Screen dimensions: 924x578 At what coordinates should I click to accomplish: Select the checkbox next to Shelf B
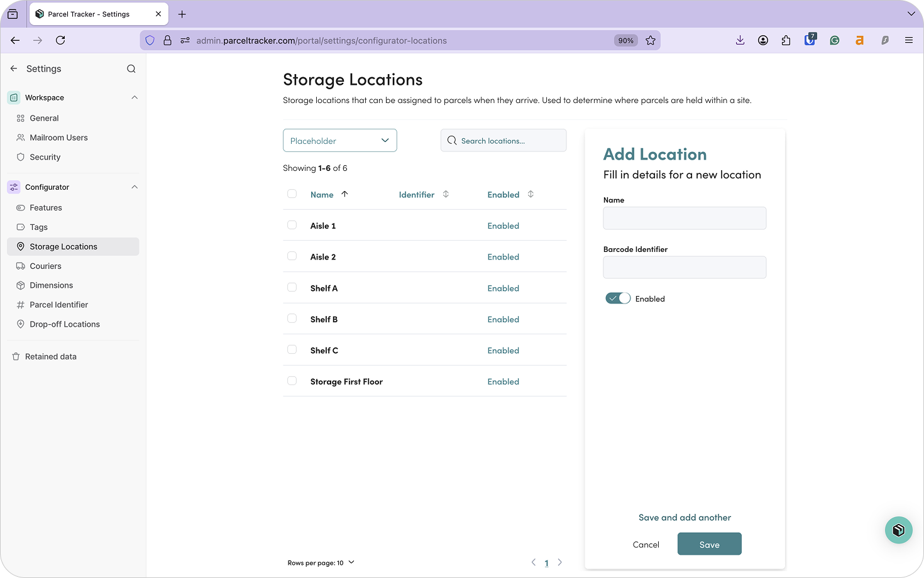point(292,318)
